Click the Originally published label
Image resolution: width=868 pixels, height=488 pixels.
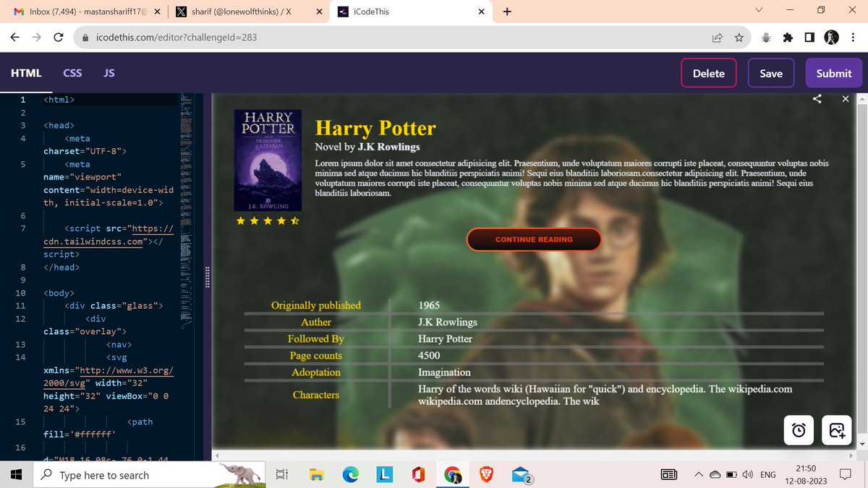tap(316, 306)
